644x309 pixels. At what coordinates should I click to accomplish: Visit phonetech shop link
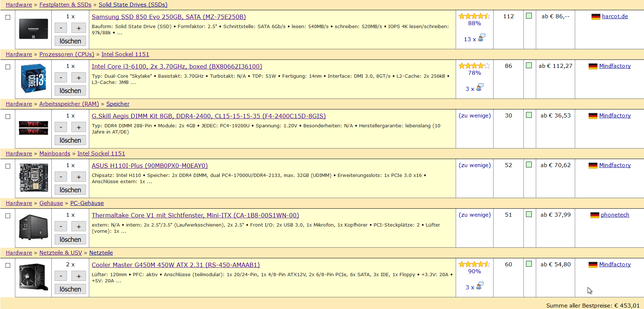click(x=615, y=215)
